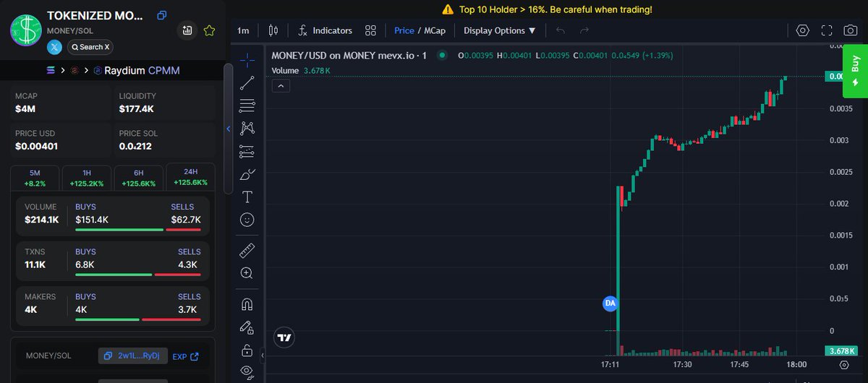This screenshot has height=383, width=868.
Task: Copy the TOKENIZED MO... token name
Action: 162,15
